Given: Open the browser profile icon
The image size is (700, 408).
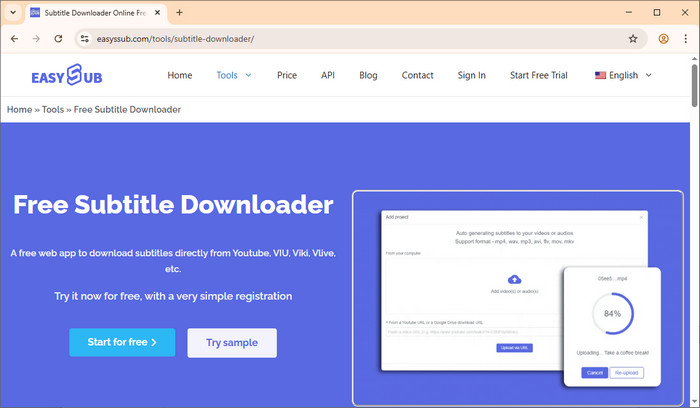Looking at the screenshot, I should [663, 39].
